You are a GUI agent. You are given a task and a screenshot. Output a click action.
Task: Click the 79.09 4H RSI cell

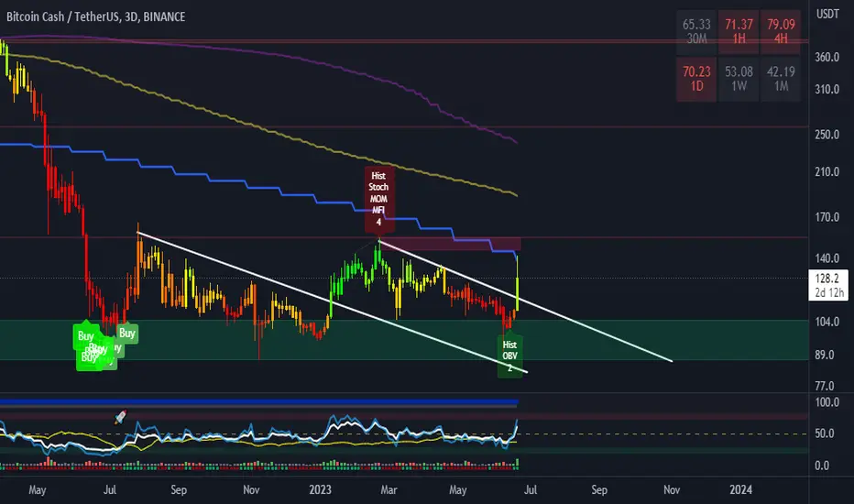[781, 31]
